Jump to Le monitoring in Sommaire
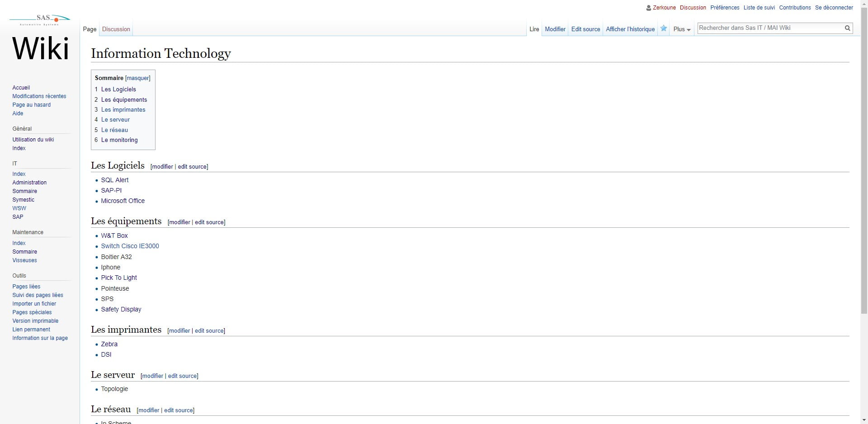This screenshot has height=424, width=868. (x=119, y=140)
